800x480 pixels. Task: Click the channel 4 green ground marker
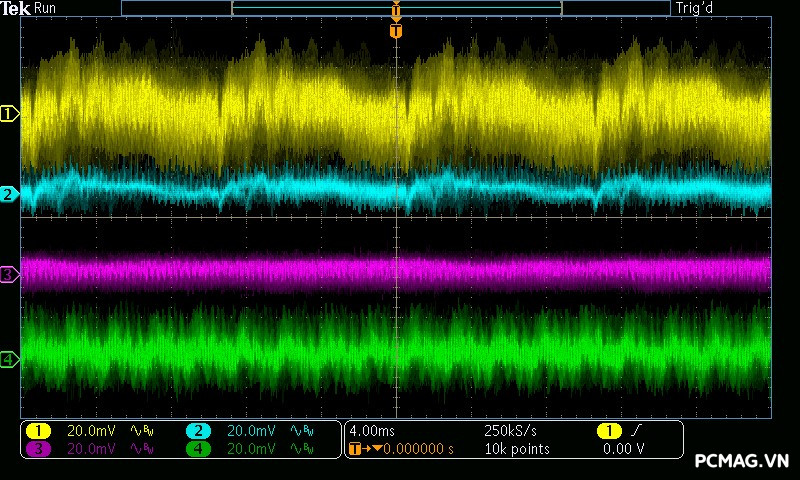(x=9, y=359)
